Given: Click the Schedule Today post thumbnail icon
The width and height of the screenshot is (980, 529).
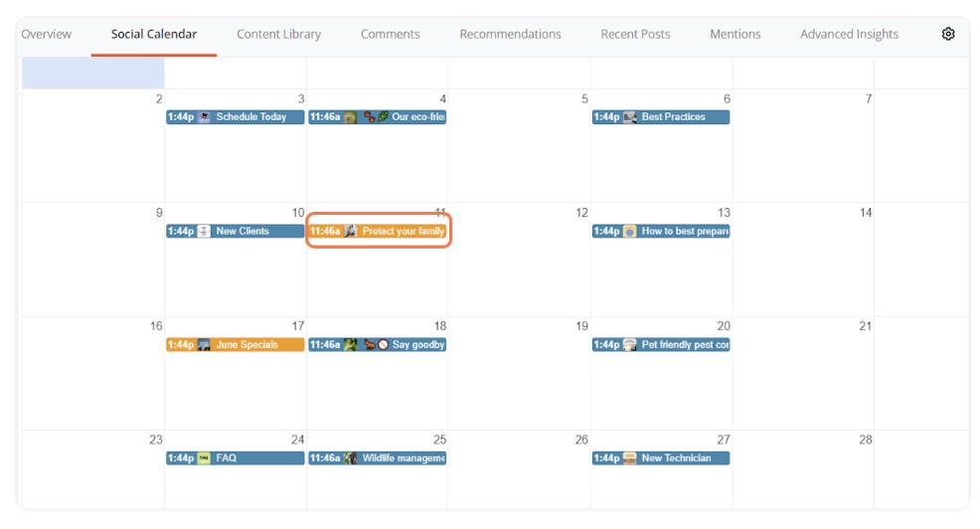Looking at the screenshot, I should (204, 117).
